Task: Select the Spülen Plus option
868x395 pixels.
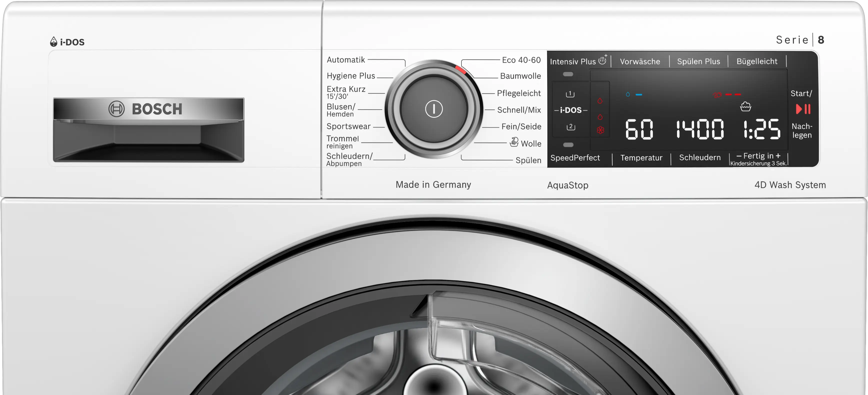Action: coord(698,62)
